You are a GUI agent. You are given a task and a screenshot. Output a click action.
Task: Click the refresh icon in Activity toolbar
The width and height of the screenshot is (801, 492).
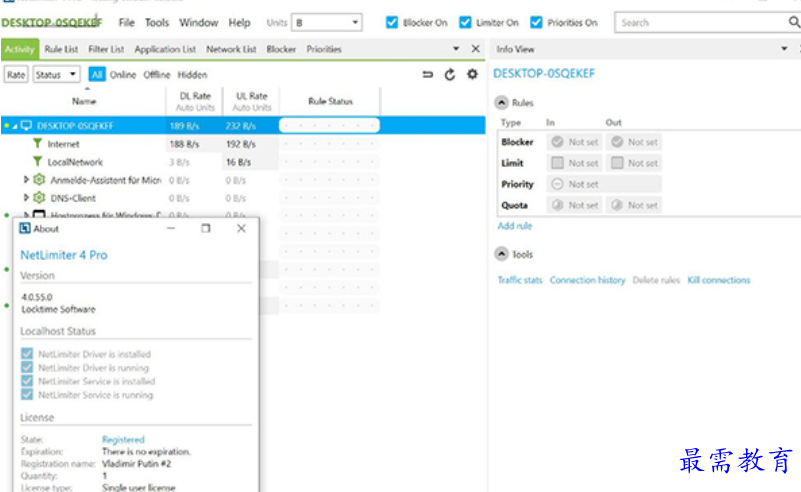pyautogui.click(x=450, y=75)
